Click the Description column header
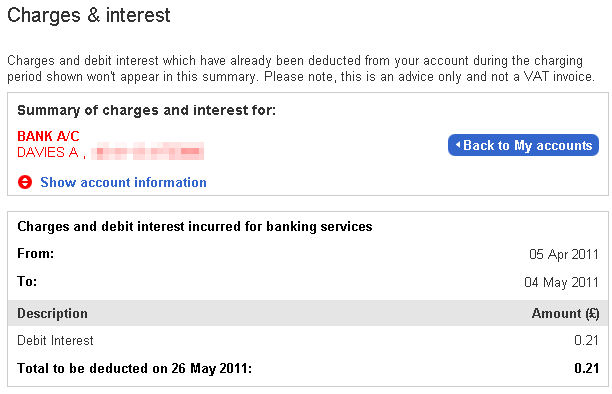Viewport: 612px width, 394px height. 52,313
